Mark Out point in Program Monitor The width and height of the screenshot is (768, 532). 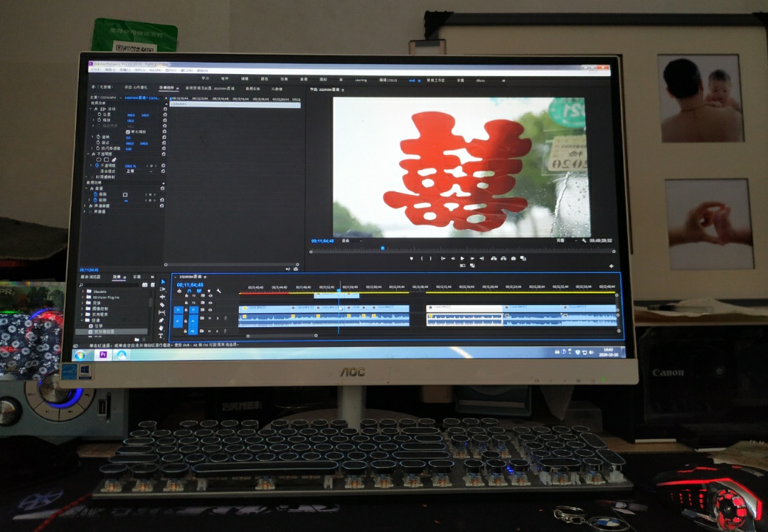pyautogui.click(x=431, y=258)
